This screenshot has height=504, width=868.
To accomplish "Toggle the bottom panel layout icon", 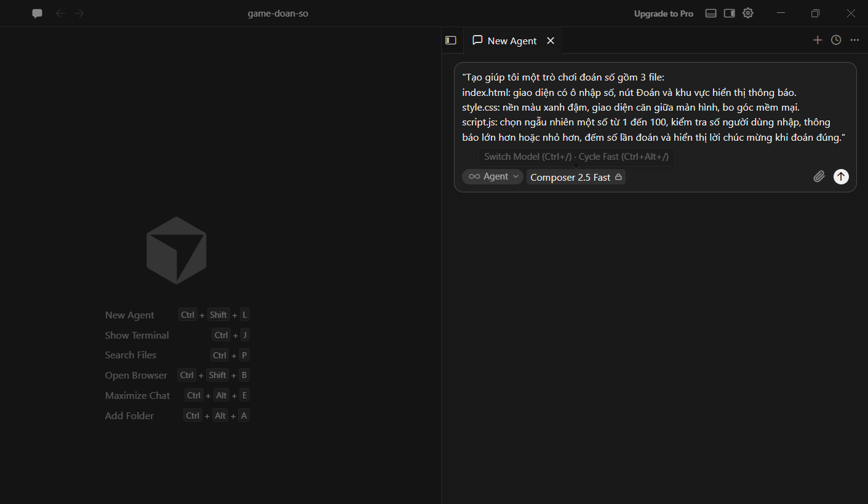I will tap(711, 14).
